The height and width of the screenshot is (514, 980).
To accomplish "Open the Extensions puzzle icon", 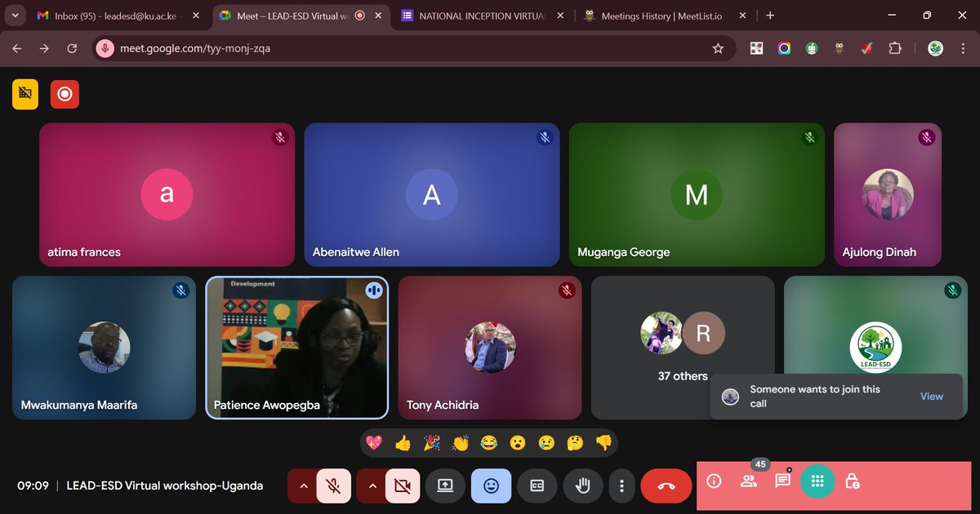I will [895, 48].
